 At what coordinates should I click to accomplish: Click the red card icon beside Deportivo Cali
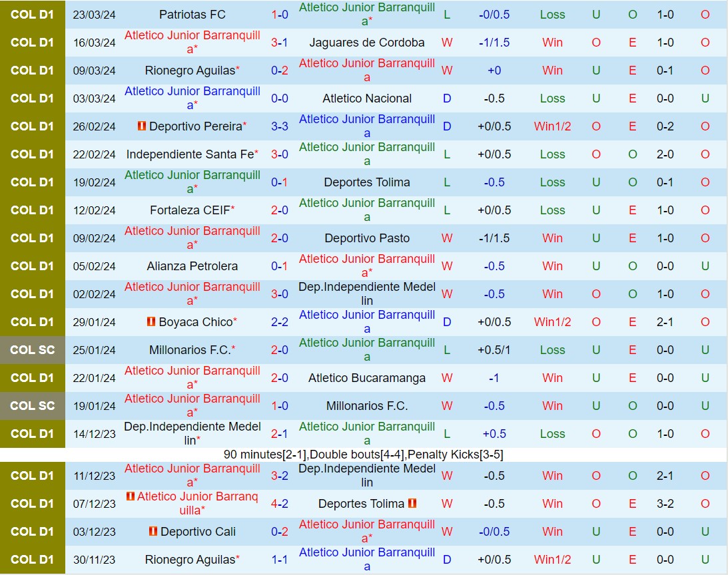click(153, 531)
